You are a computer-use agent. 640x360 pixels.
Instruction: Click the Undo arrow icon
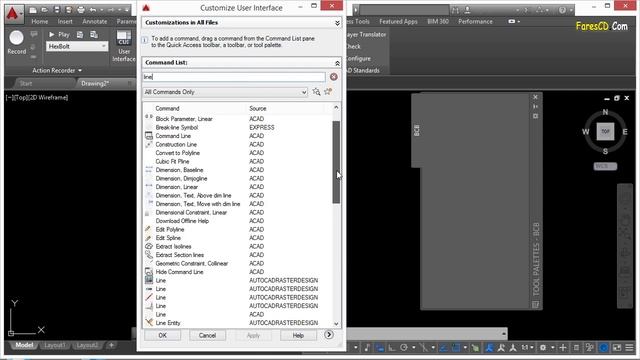[93, 10]
